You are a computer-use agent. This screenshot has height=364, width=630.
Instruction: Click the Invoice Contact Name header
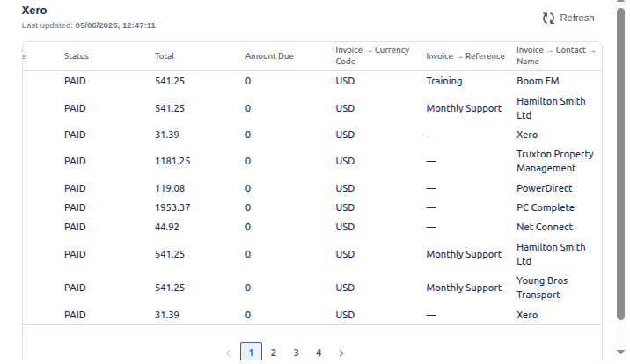coord(556,55)
